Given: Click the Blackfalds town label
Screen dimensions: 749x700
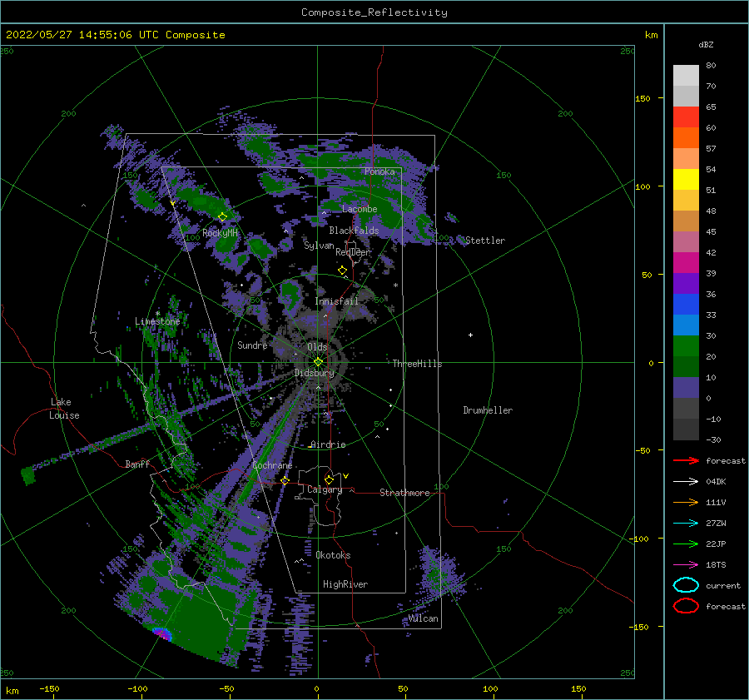Looking at the screenshot, I should tap(354, 231).
